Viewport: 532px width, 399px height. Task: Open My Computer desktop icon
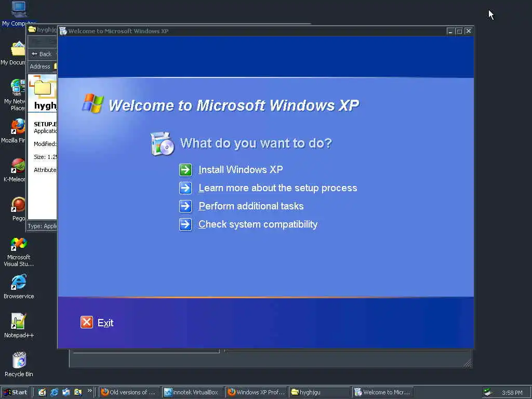[x=19, y=14]
